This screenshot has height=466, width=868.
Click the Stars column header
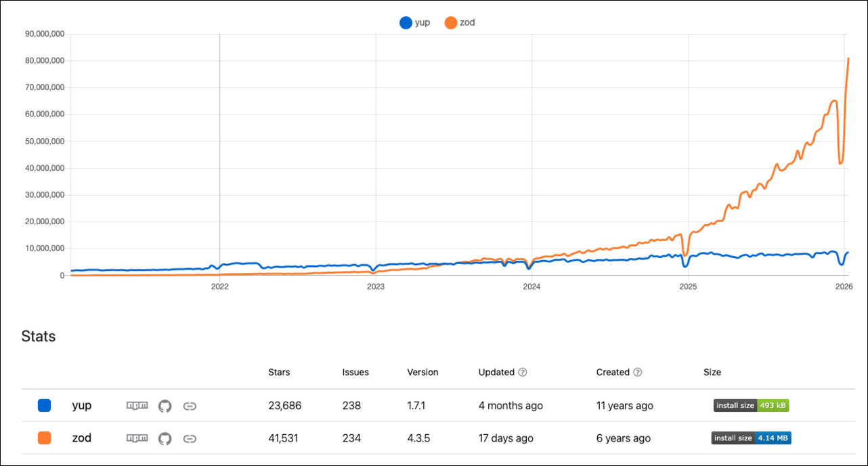(x=279, y=373)
